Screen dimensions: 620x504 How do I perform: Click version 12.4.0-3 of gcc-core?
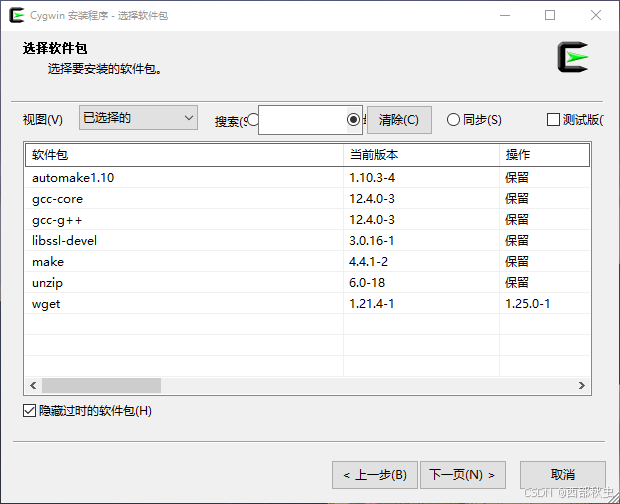372,198
